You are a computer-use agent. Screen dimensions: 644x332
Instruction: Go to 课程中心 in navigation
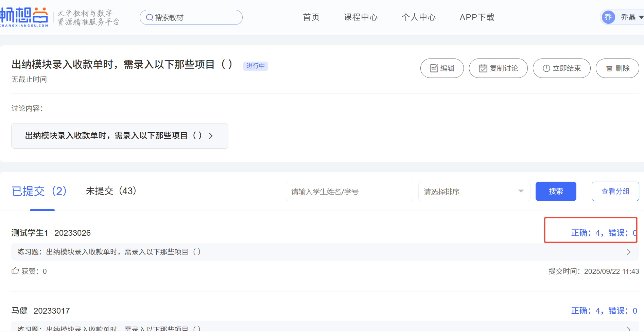361,17
